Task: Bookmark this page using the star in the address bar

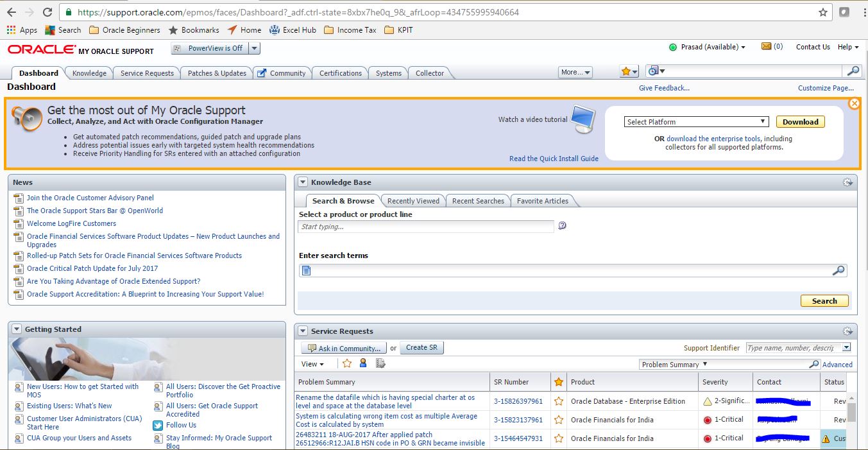Action: pyautogui.click(x=823, y=12)
